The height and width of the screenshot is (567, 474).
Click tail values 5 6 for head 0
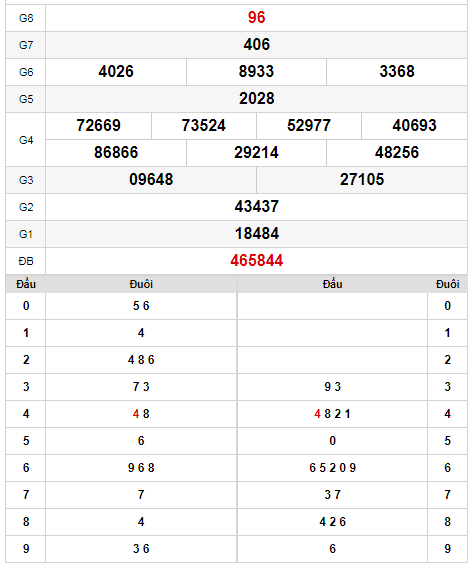(141, 306)
